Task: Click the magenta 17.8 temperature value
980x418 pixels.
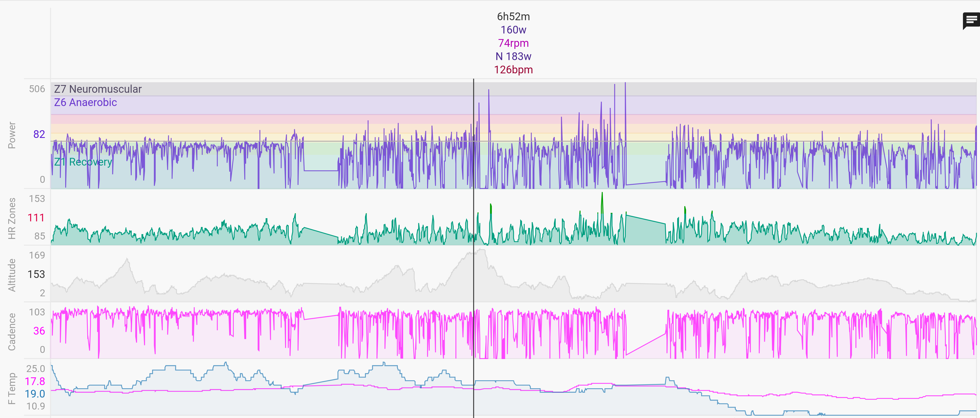Action: (35, 381)
